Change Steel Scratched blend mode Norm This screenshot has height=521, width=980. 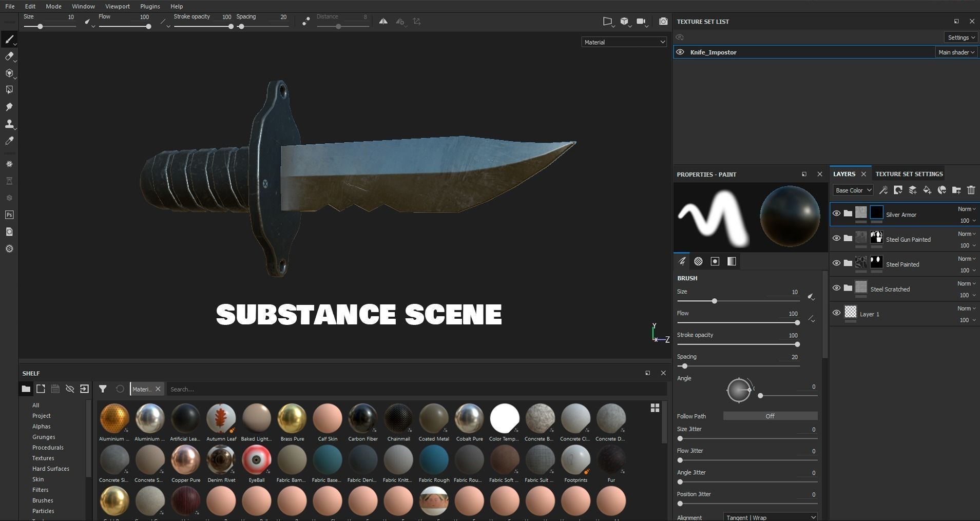(x=967, y=284)
